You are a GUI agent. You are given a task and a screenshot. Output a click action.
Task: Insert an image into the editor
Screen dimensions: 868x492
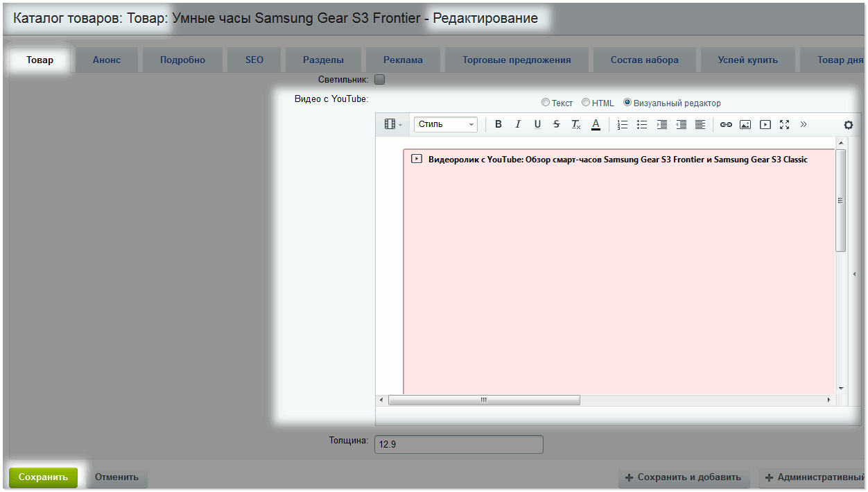[745, 124]
